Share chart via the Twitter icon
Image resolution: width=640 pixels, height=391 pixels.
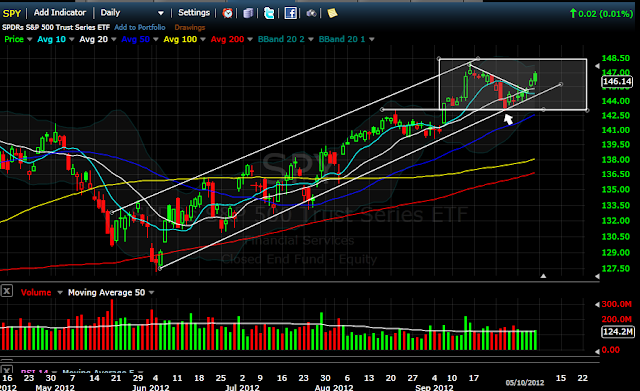(269, 13)
